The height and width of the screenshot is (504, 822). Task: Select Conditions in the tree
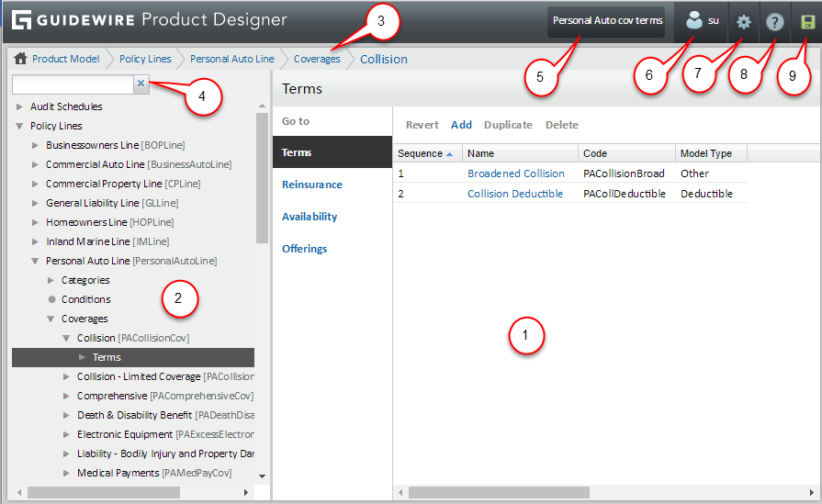click(86, 299)
